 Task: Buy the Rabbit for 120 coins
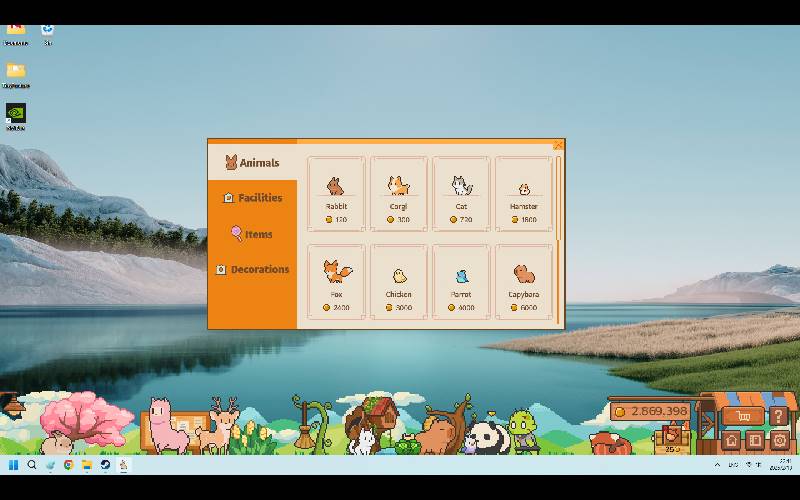[x=336, y=194]
